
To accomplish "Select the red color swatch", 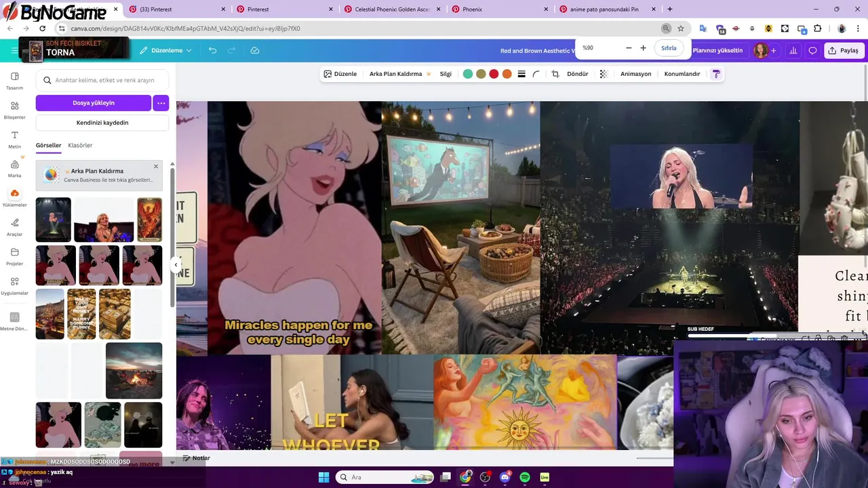I will click(494, 74).
